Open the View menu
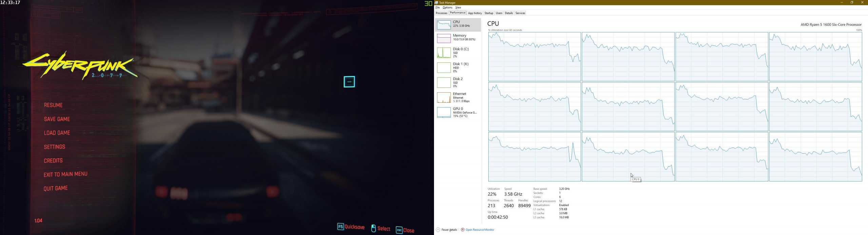This screenshot has width=868, height=235. pyautogui.click(x=458, y=7)
